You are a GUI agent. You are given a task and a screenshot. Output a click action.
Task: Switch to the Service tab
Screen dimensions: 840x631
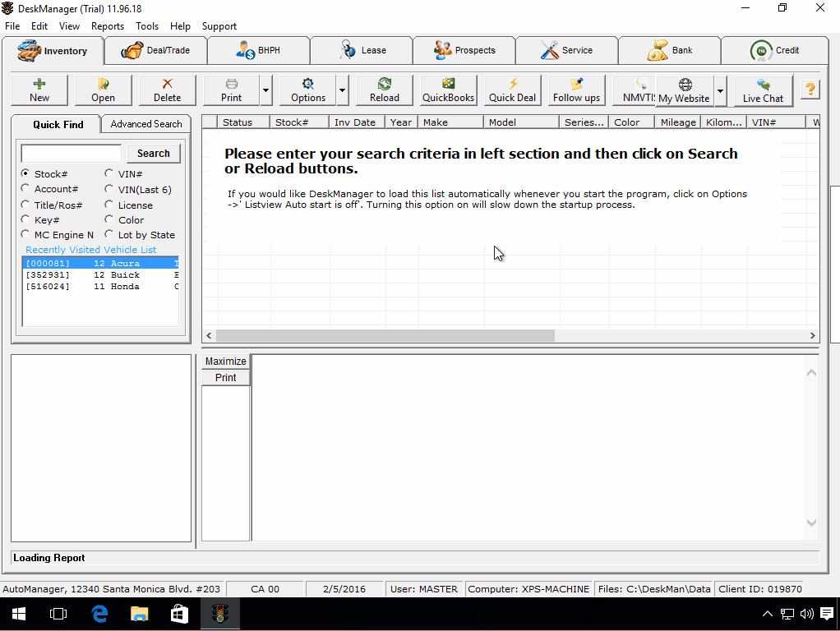pos(567,50)
